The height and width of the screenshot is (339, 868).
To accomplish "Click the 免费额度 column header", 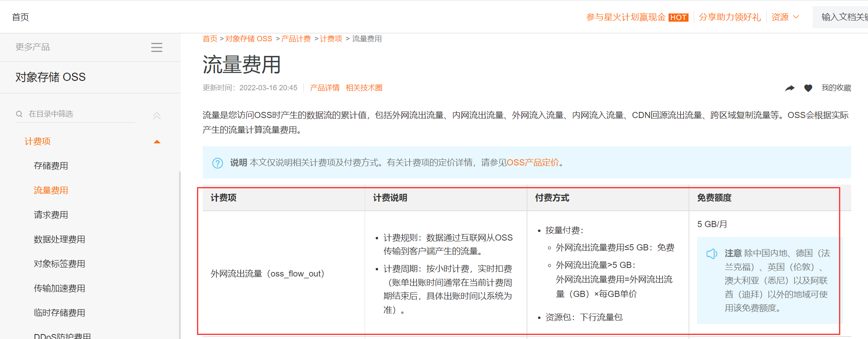I will 714,198.
